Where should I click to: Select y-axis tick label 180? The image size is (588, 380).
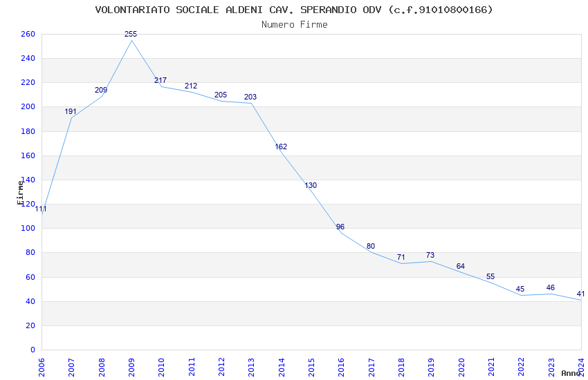tap(28, 131)
